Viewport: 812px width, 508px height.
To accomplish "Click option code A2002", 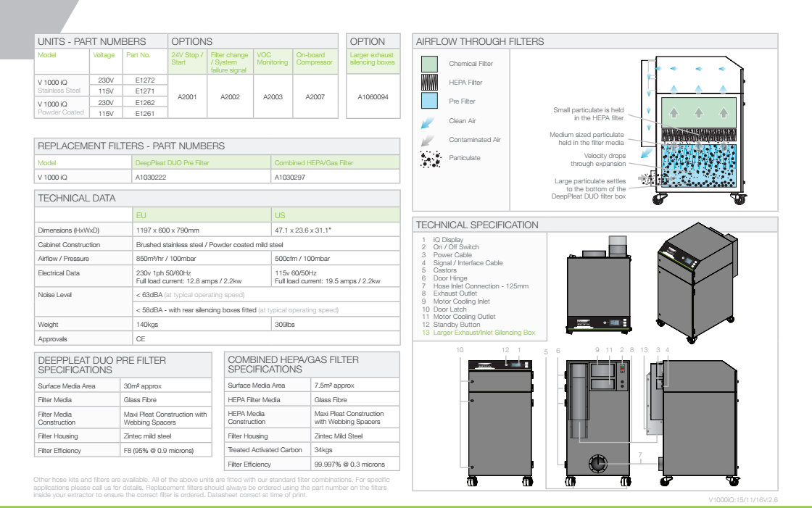I will pos(230,97).
